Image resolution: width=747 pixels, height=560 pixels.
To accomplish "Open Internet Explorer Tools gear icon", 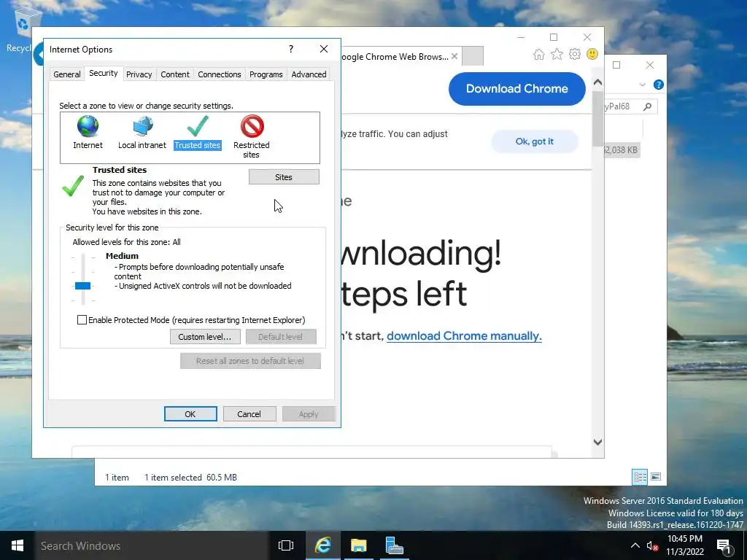I will pyautogui.click(x=575, y=54).
